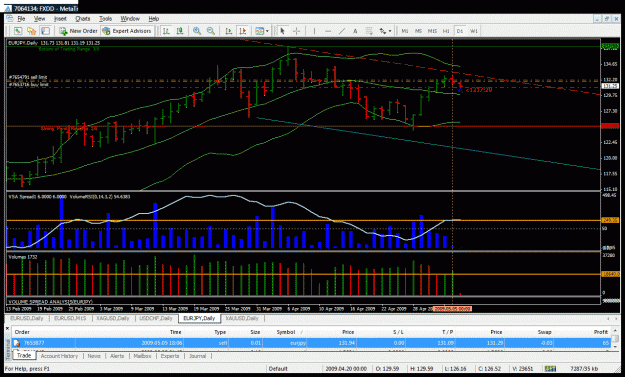The width and height of the screenshot is (625, 377).
Task: Zoom in on the chart
Action: (x=197, y=31)
